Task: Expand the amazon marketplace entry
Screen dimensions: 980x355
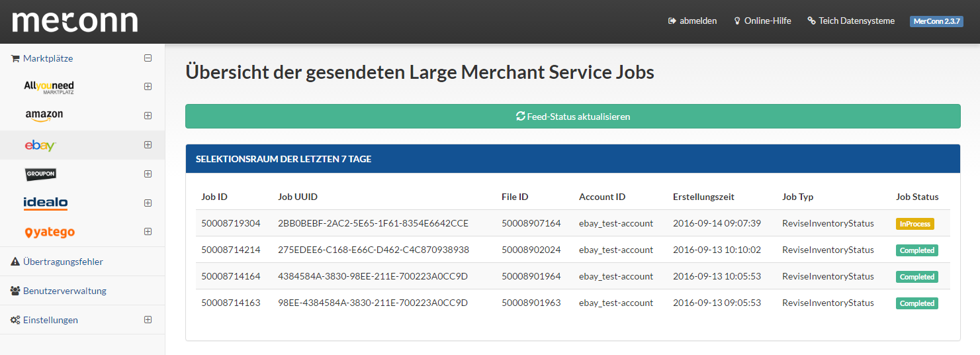Action: 148,116
